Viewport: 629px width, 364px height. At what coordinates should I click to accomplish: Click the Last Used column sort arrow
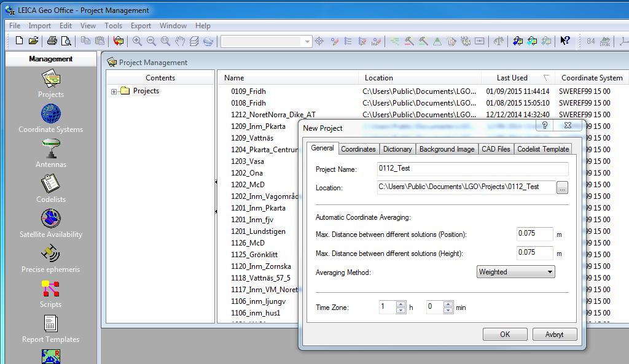546,78
